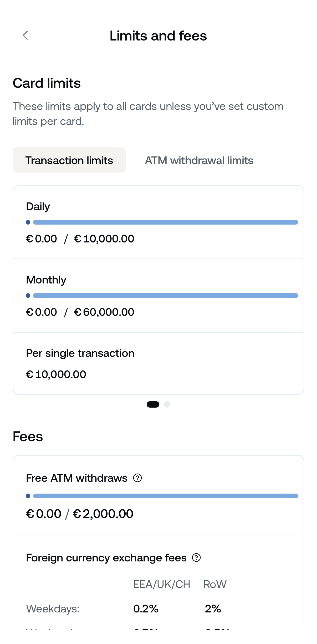The height and width of the screenshot is (644, 317).
Task: Click the Free ATM withdraws slider thumb
Action: pyautogui.click(x=28, y=496)
